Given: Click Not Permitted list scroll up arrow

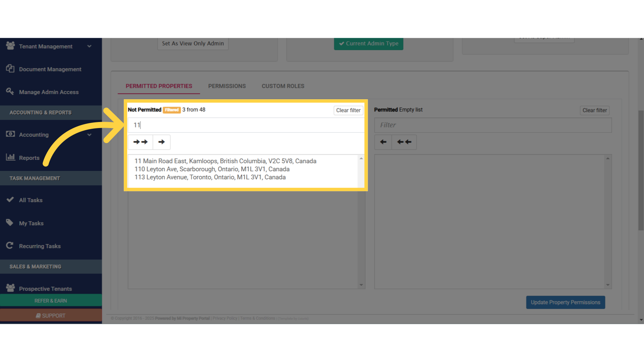Looking at the screenshot, I should click(x=361, y=158).
